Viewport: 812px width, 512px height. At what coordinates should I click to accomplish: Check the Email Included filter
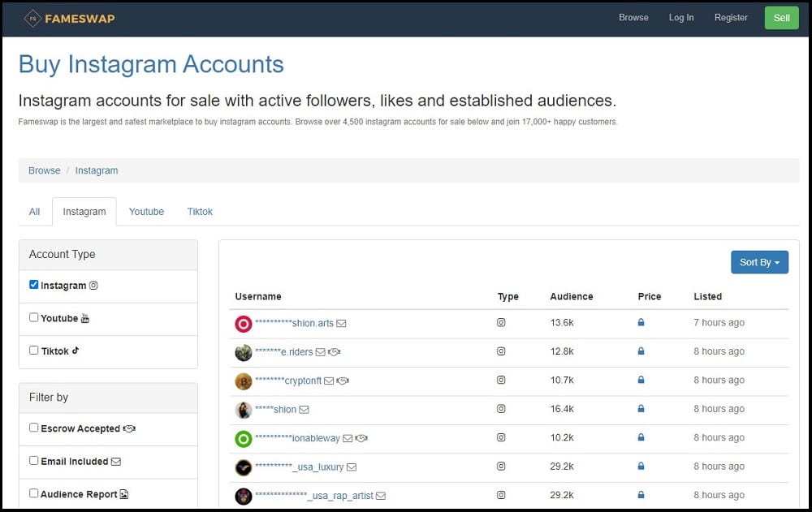point(33,460)
